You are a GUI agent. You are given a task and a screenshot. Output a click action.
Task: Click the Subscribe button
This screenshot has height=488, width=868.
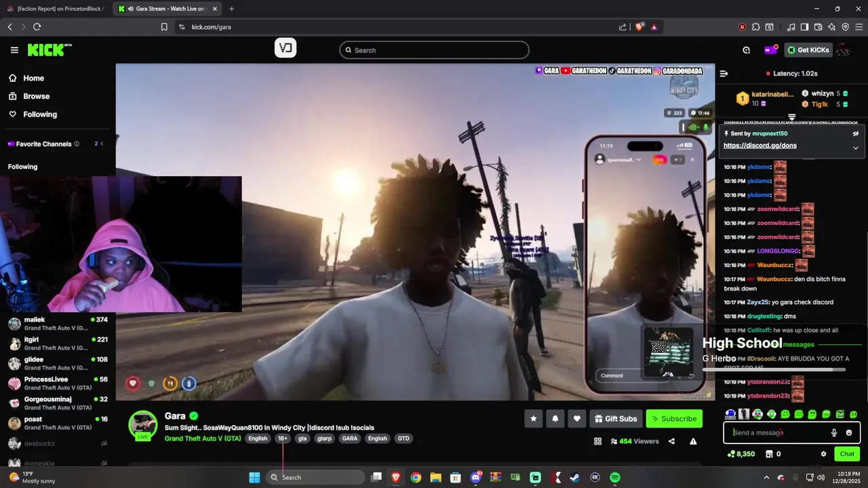point(674,419)
